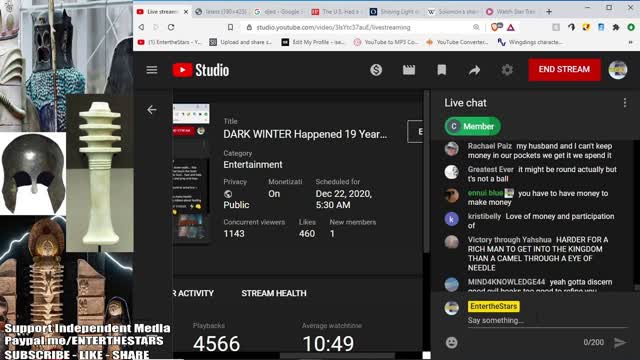This screenshot has height=360, width=640.
Task: Click ennui blue chat username
Action: [485, 193]
